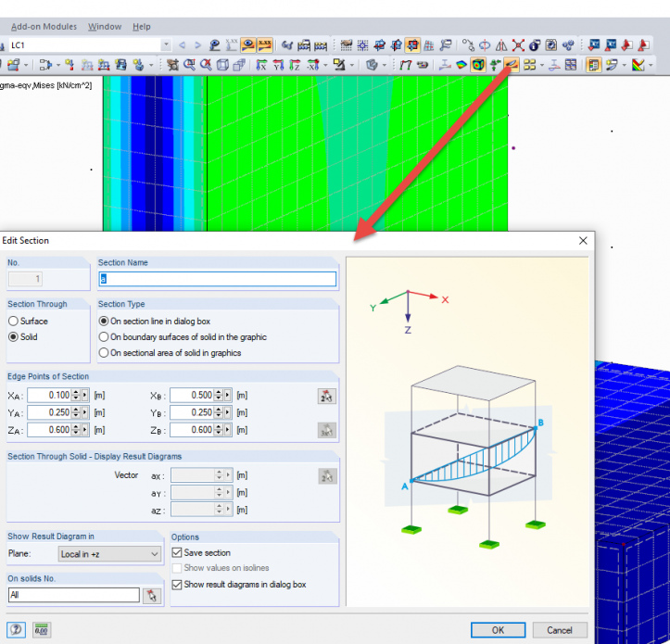Viewport: 670px width, 644px height.
Task: Expand the ZB value arrow menu
Action: [227, 429]
